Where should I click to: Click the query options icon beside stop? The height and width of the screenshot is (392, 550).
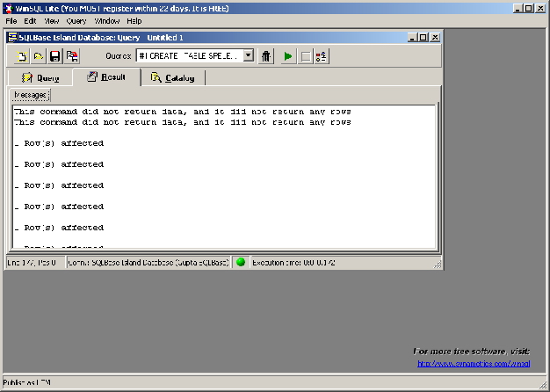coord(322,56)
